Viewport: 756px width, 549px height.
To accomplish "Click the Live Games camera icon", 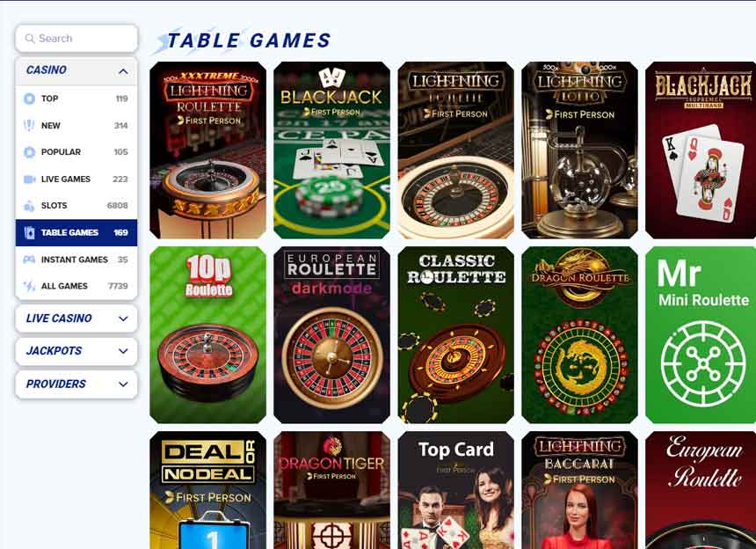I will 29,179.
